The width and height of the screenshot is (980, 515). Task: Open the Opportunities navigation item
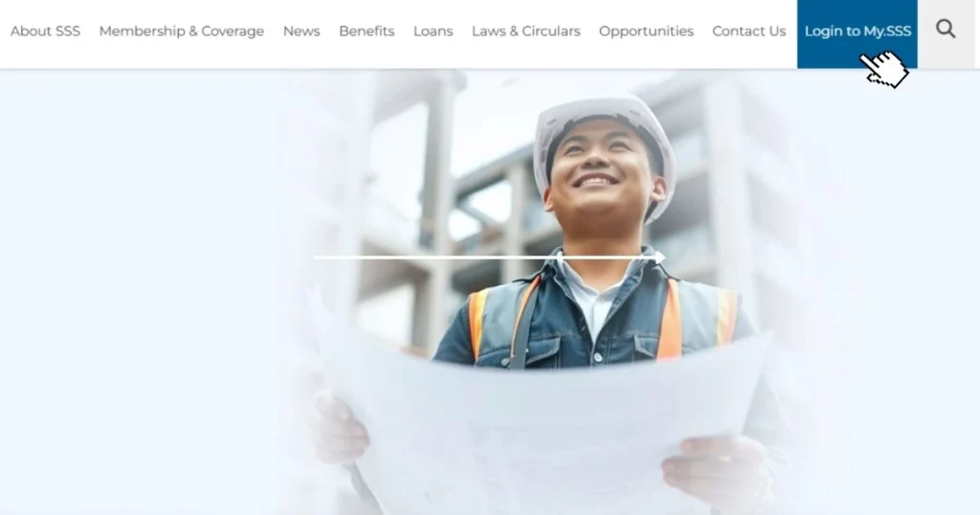pyautogui.click(x=646, y=32)
